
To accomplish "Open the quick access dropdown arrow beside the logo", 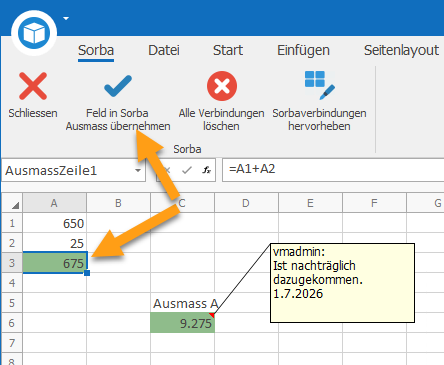I will coord(66,18).
